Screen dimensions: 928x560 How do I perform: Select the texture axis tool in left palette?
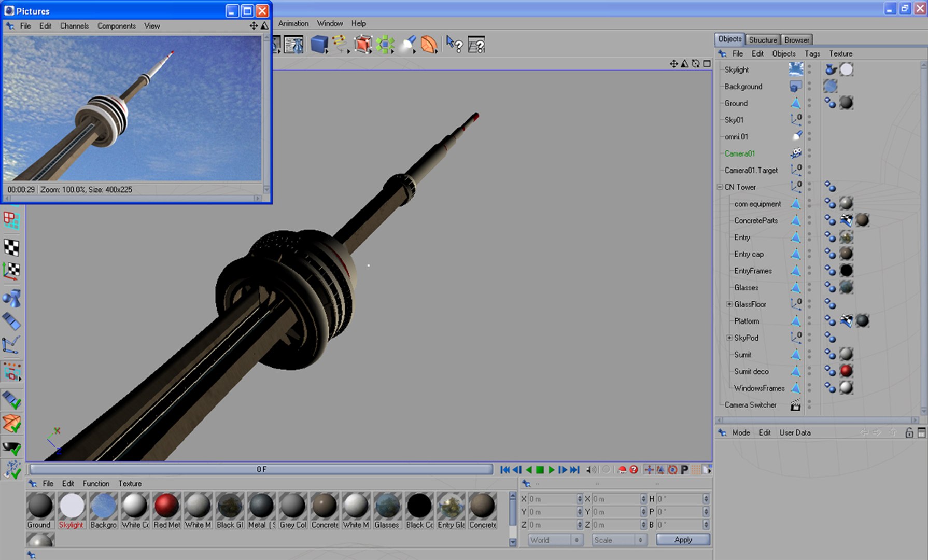click(11, 271)
